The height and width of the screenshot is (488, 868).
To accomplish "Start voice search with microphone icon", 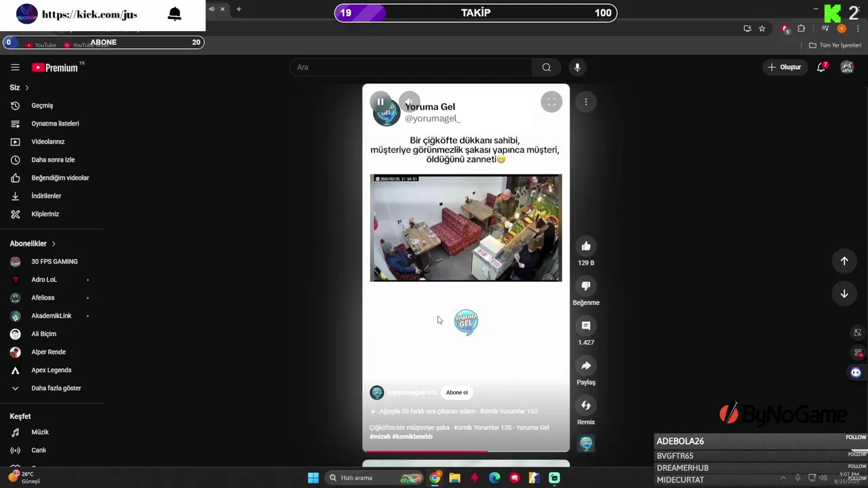I will point(577,67).
